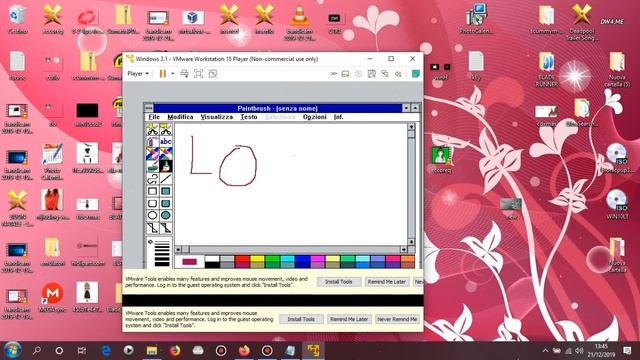The height and width of the screenshot is (360, 640).
Task: Pick the white palette color
Action: (x=212, y=259)
